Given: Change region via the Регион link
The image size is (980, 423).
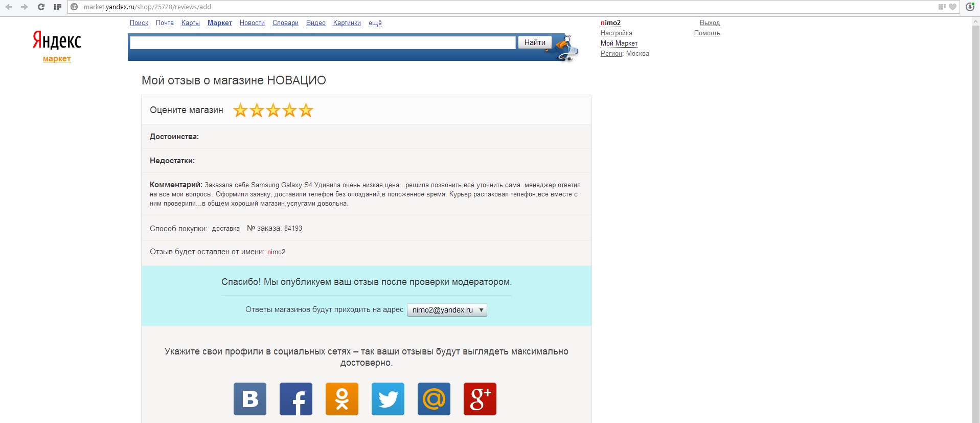Looking at the screenshot, I should [611, 54].
